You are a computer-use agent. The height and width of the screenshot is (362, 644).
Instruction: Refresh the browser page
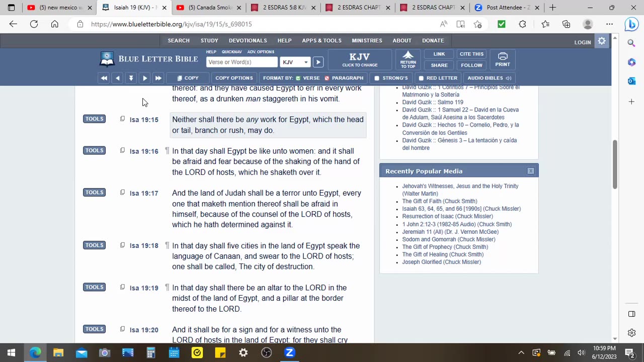coord(34,24)
